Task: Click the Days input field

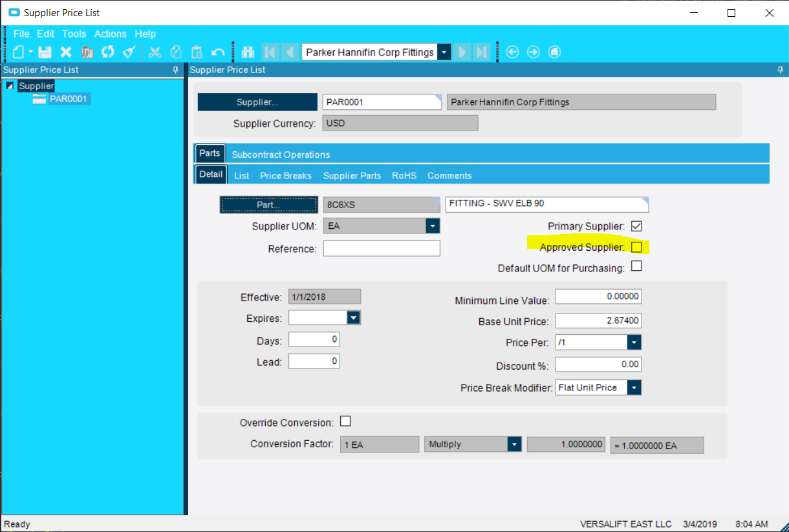Action: pyautogui.click(x=314, y=339)
